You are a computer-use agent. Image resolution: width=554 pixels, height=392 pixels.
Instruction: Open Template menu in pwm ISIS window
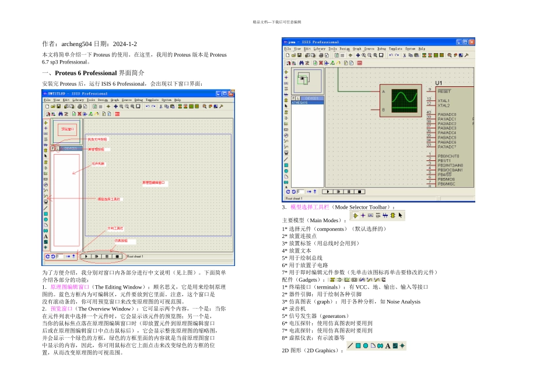click(395, 49)
